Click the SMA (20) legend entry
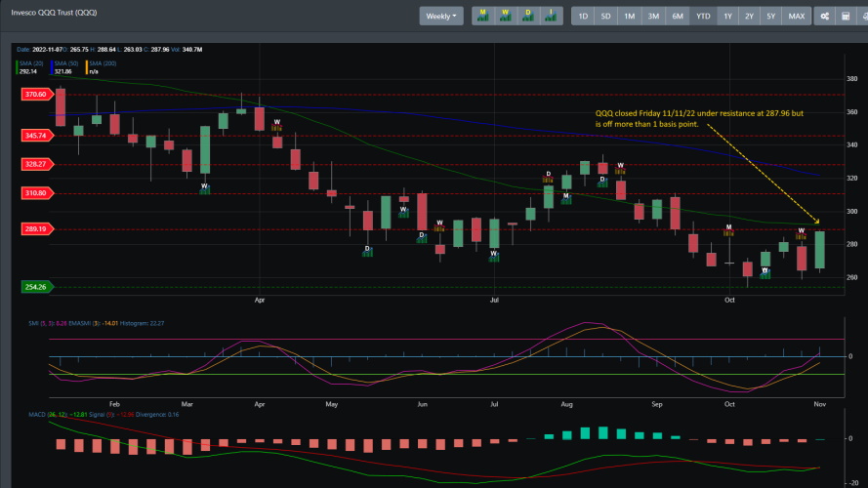868x488 pixels. click(30, 67)
